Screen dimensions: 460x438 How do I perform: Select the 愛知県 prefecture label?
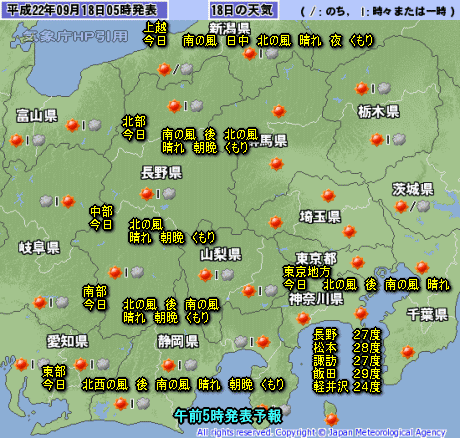tap(68, 341)
